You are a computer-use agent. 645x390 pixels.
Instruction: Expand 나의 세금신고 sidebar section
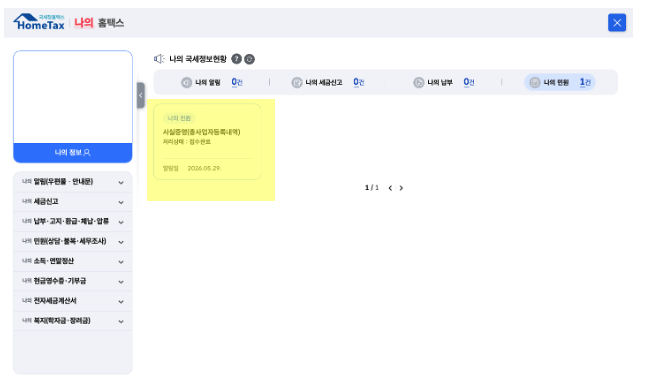click(73, 202)
